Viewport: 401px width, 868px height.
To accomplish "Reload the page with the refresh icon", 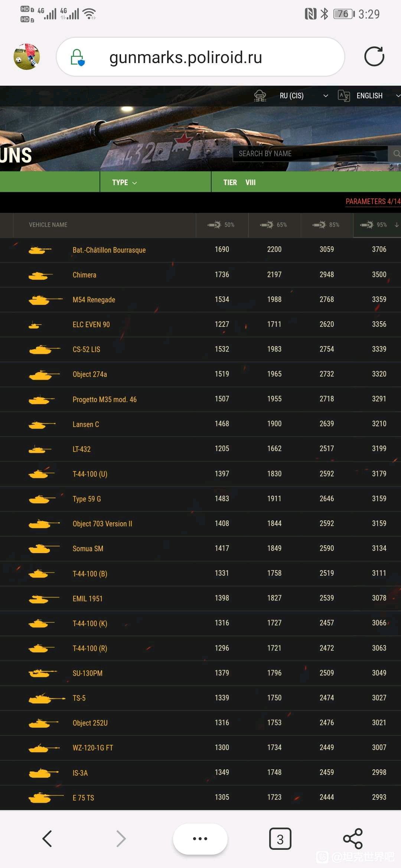I will click(x=374, y=57).
